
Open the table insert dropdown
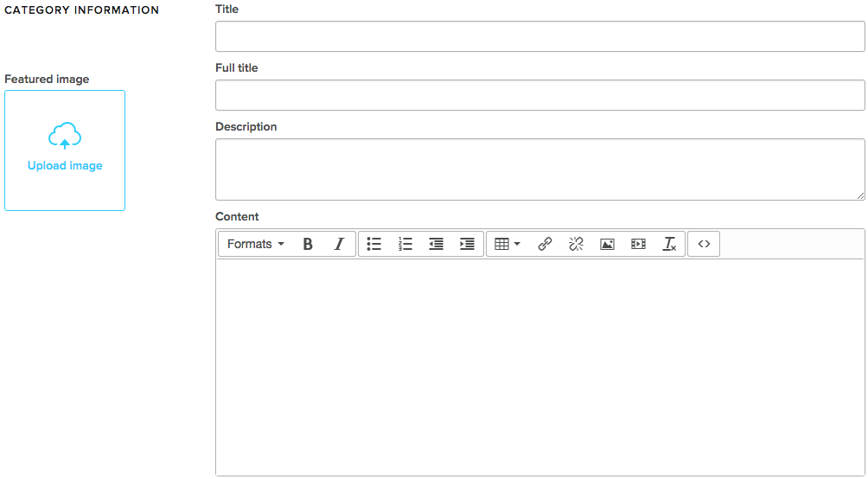pos(507,244)
